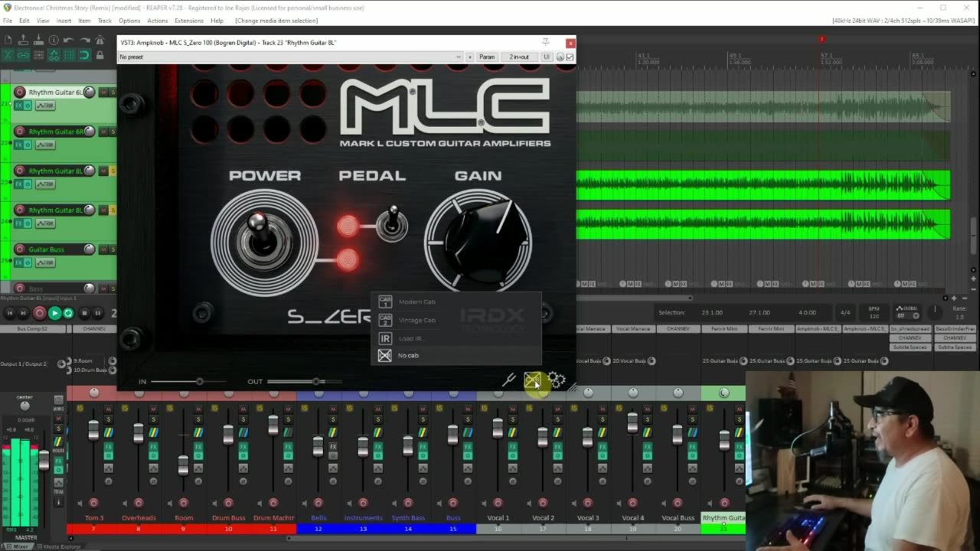Go to project start transport button
This screenshot has width=980, height=551.
point(11,313)
